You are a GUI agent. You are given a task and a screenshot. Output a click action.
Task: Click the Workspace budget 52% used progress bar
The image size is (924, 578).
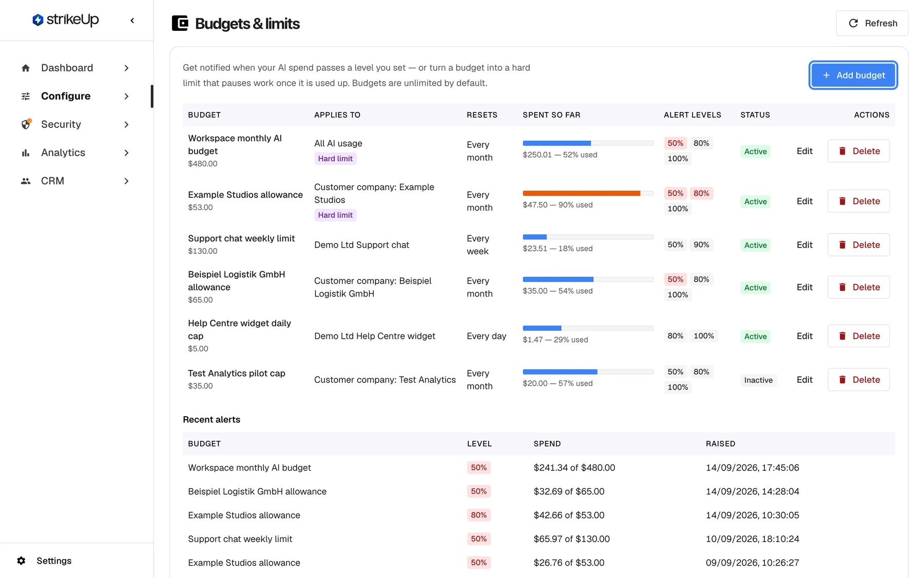tap(588, 143)
